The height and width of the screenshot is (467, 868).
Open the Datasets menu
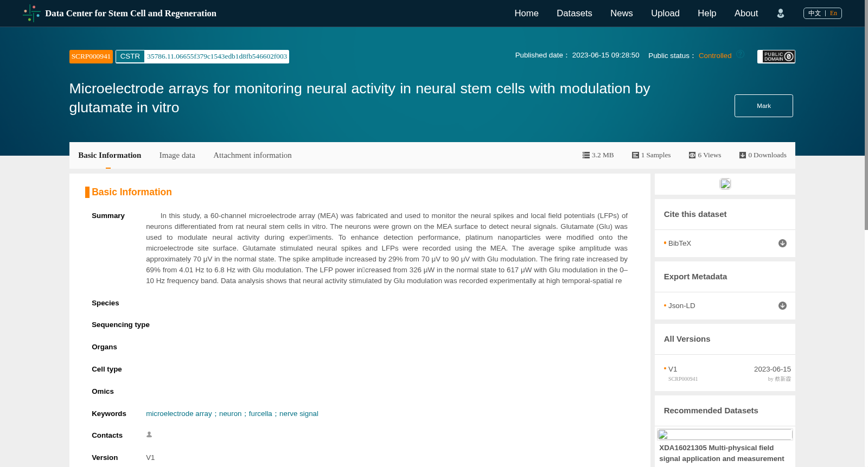[x=574, y=13]
